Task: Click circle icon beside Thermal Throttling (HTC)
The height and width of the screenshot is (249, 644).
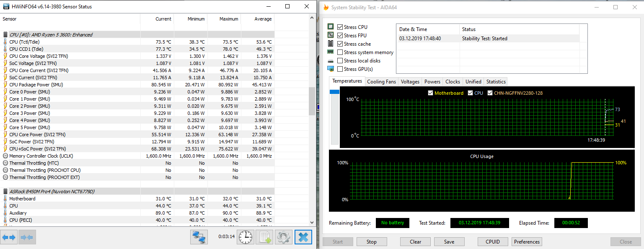Action: pos(5,163)
